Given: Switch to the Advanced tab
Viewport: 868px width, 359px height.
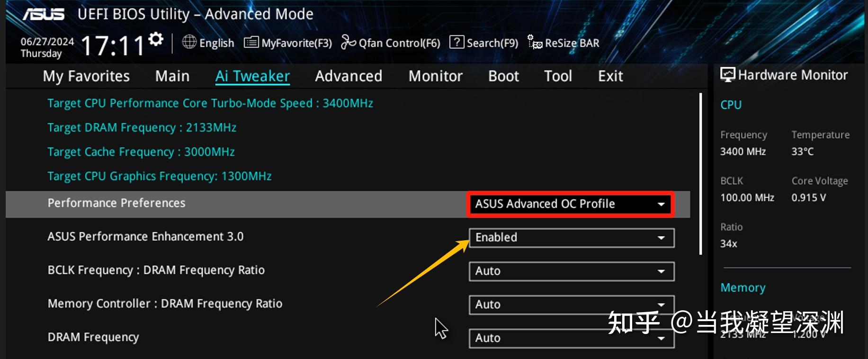Looking at the screenshot, I should coord(349,76).
